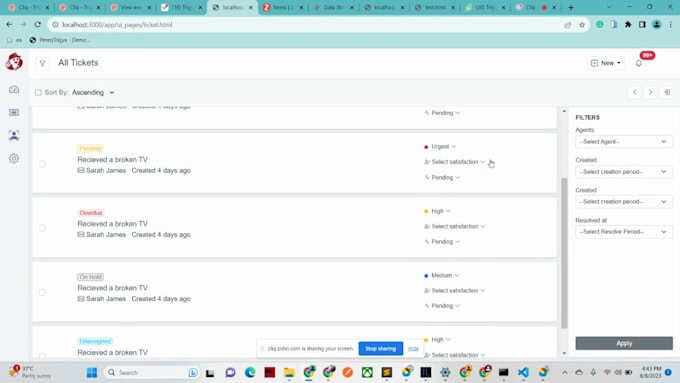The height and width of the screenshot is (383, 680).
Task: Open the Windows Settings gear in taskbar
Action: (x=445, y=373)
